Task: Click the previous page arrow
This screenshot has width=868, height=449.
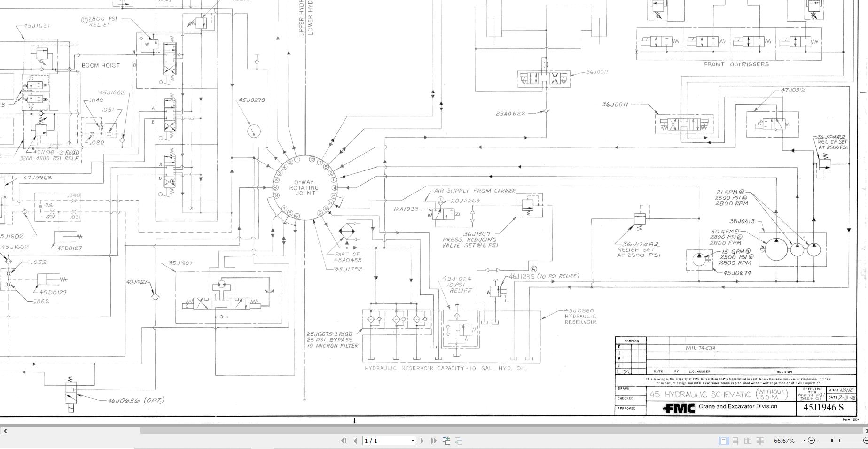Action: pos(355,441)
